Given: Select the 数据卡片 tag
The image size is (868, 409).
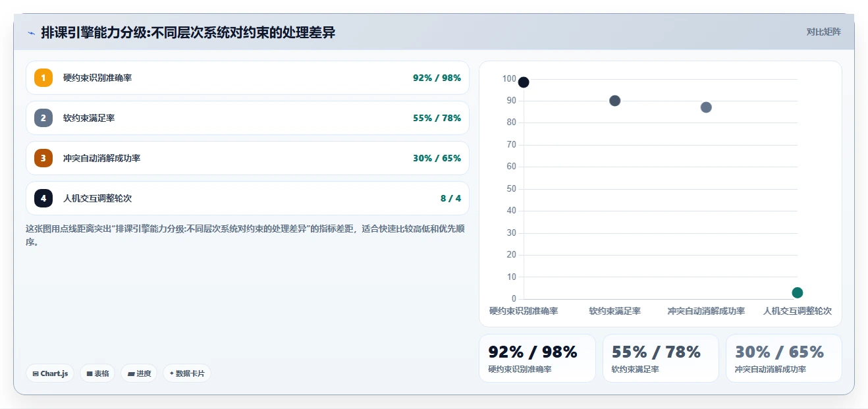Looking at the screenshot, I should (187, 373).
